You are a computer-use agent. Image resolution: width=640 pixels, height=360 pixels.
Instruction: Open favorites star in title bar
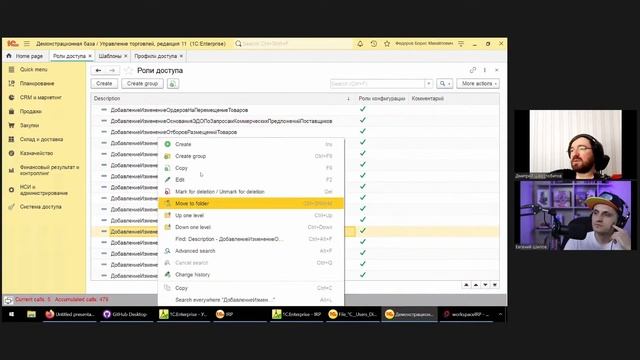tap(387, 43)
